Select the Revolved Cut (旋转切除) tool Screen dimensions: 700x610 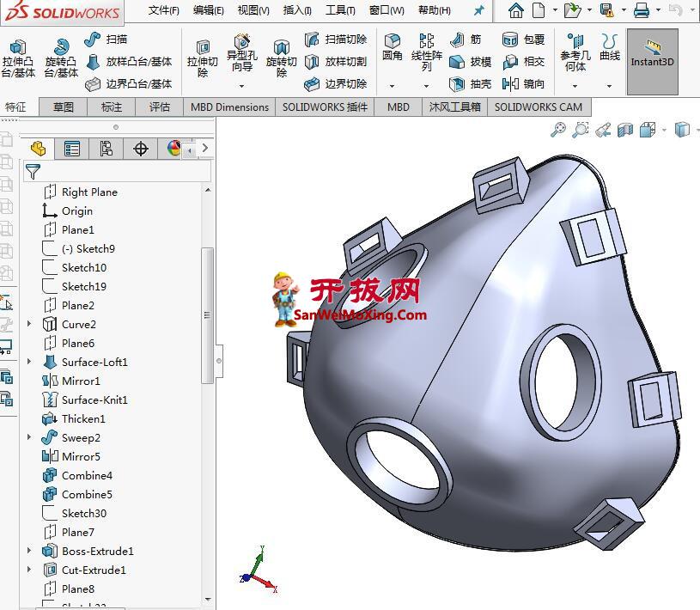[281, 58]
